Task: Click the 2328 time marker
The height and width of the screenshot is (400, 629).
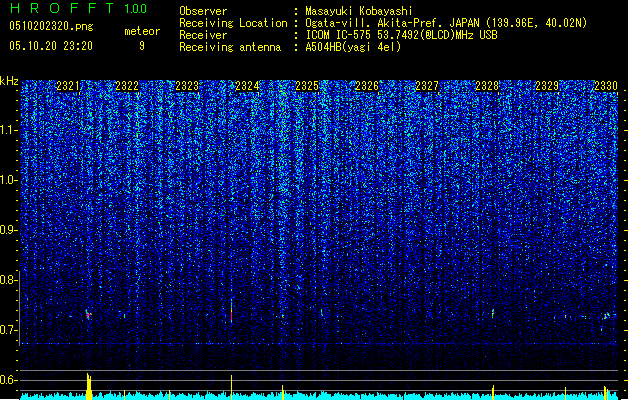Action: [487, 86]
